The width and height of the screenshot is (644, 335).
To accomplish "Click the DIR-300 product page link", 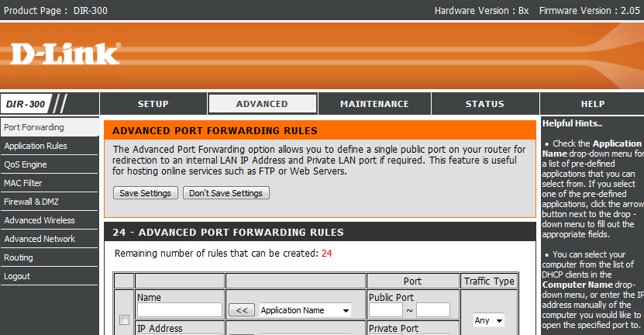I will 91,10.
